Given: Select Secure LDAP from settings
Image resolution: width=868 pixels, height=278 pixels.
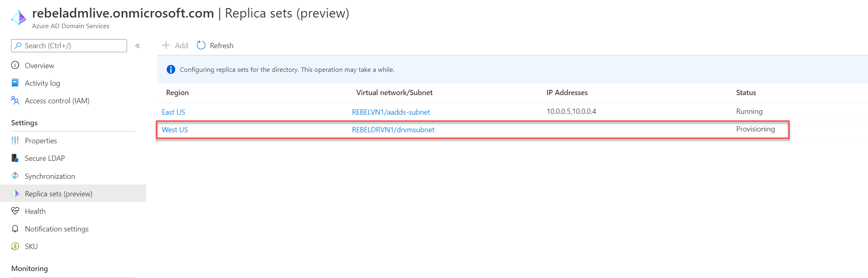Looking at the screenshot, I should point(45,158).
